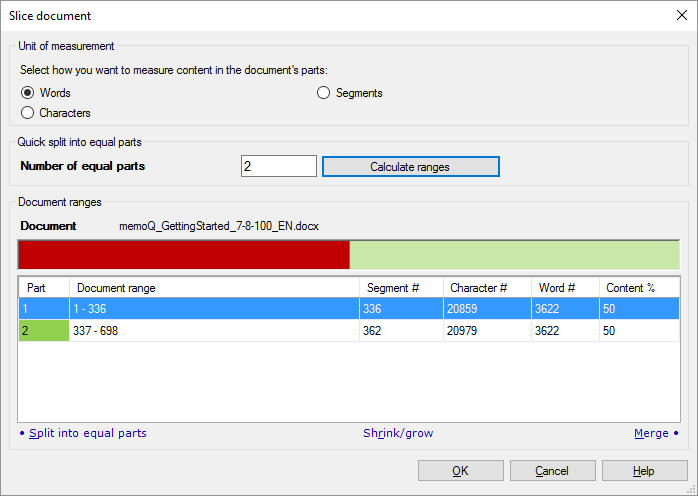Select the Characters radio button
This screenshot has width=698, height=496.
pyautogui.click(x=28, y=113)
